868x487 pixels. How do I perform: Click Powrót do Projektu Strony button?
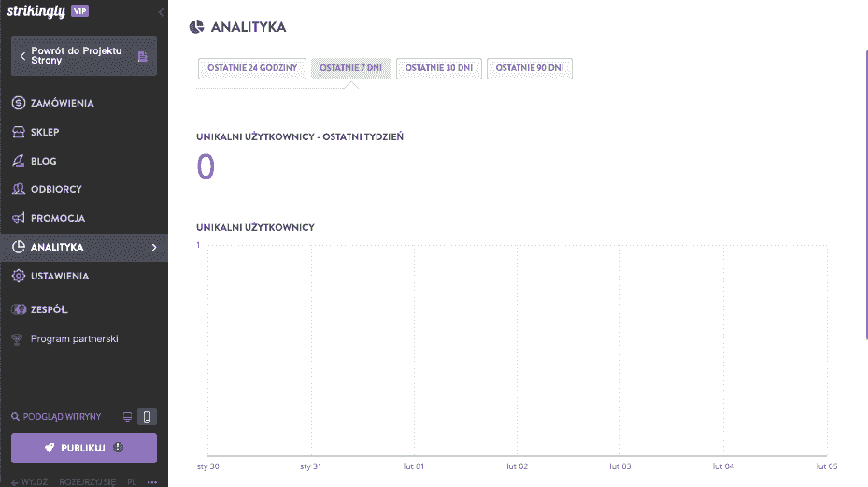tap(84, 56)
